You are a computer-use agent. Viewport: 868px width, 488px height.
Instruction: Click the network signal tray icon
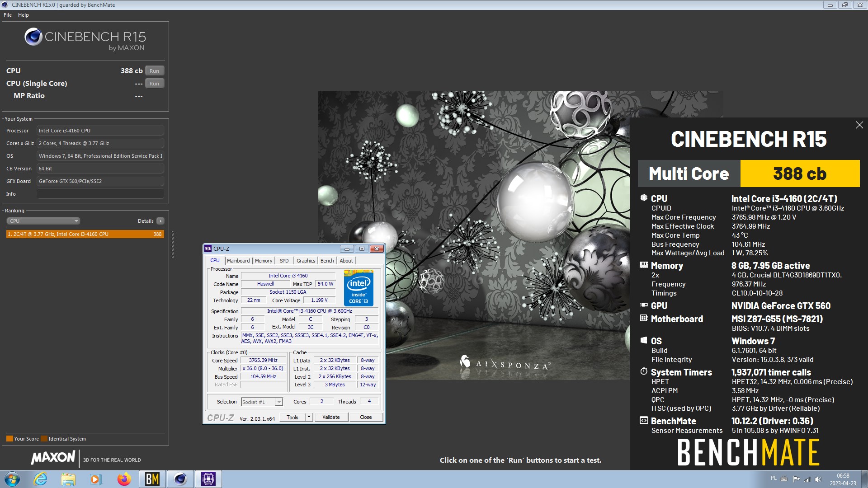click(x=807, y=479)
